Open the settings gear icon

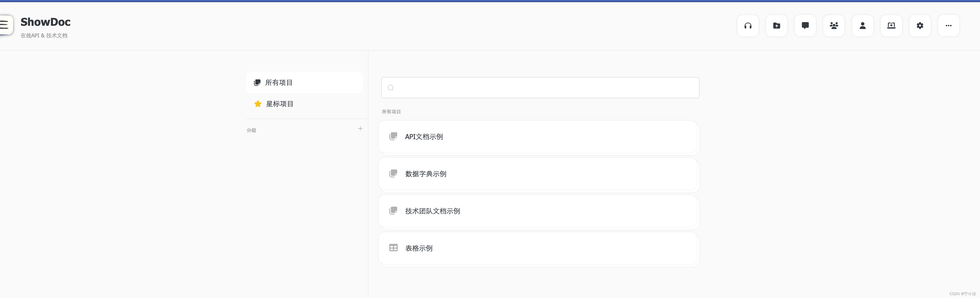[920, 25]
